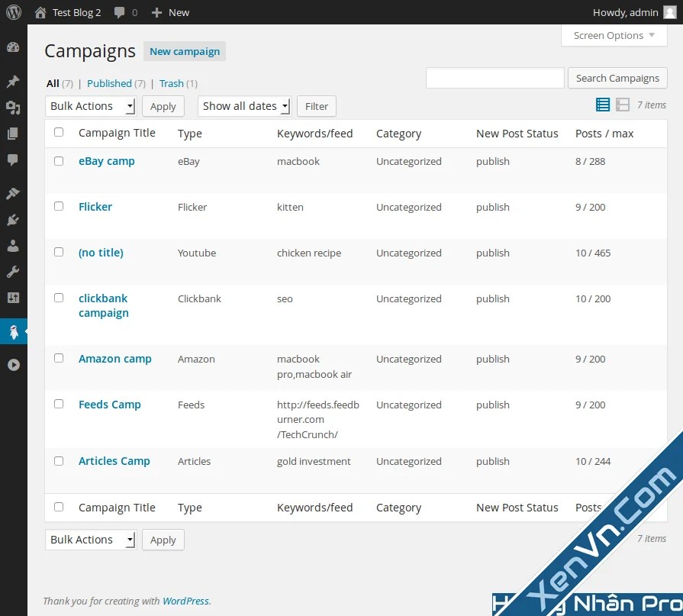This screenshot has width=683, height=616.
Task: Tick the checkbox for Feeds Camp
Action: (59, 404)
